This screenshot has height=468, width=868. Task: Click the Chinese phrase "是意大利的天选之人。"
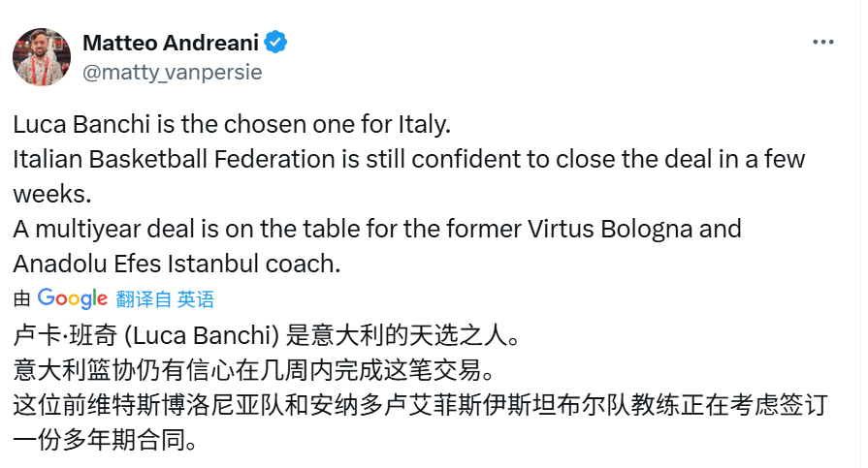[x=407, y=336]
